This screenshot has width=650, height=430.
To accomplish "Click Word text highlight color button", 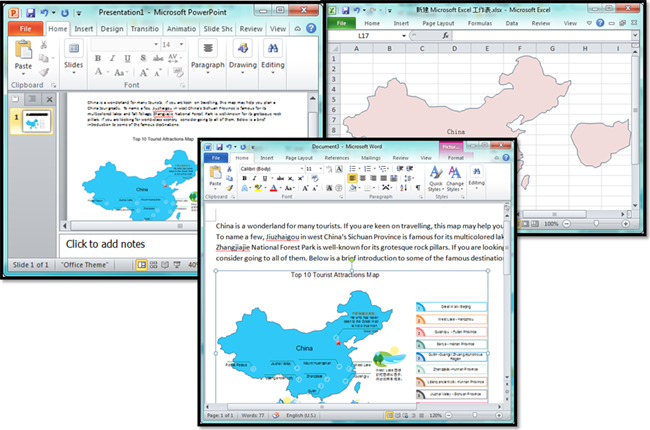I will 258,188.
